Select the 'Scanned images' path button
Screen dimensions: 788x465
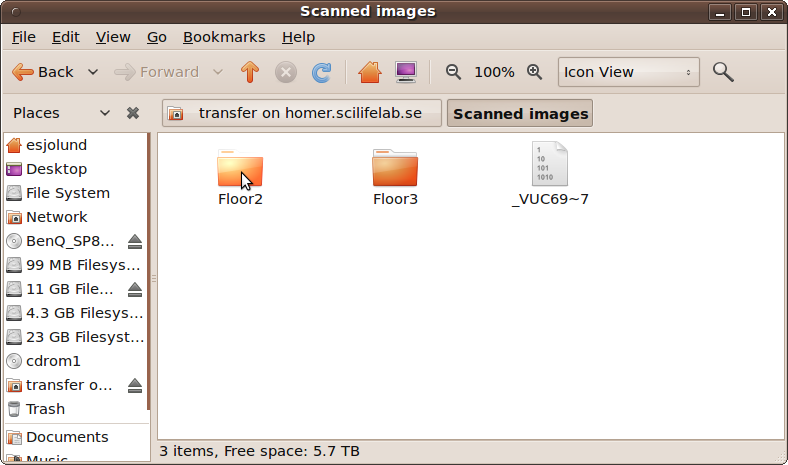(x=520, y=113)
